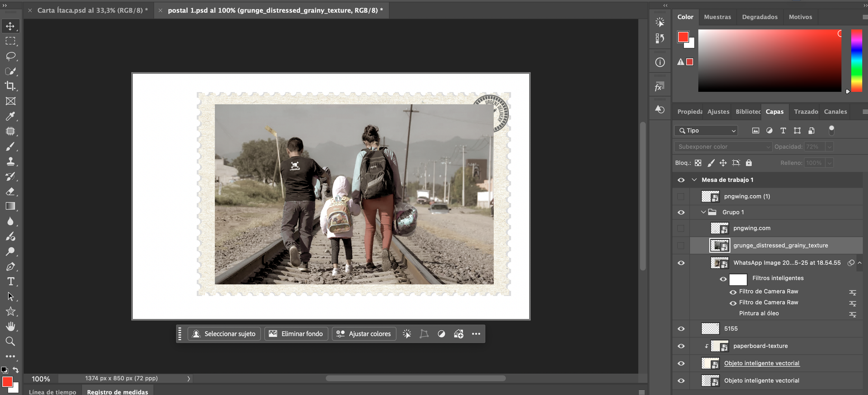Select the Gradient tool

point(10,206)
